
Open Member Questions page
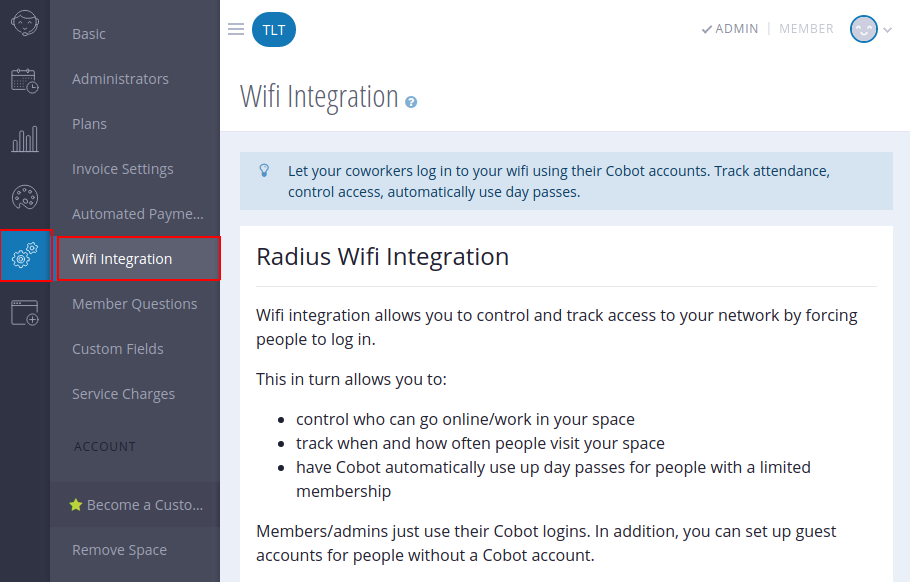[x=134, y=304]
